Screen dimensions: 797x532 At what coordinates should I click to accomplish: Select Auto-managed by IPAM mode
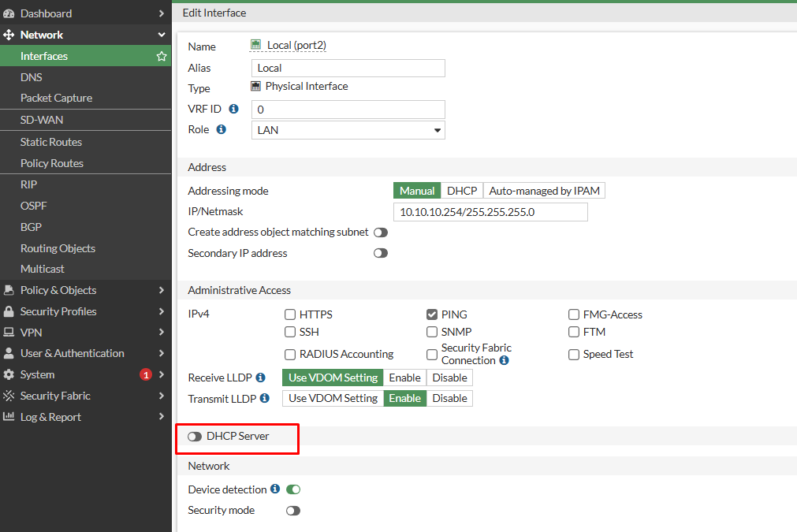[x=545, y=191]
